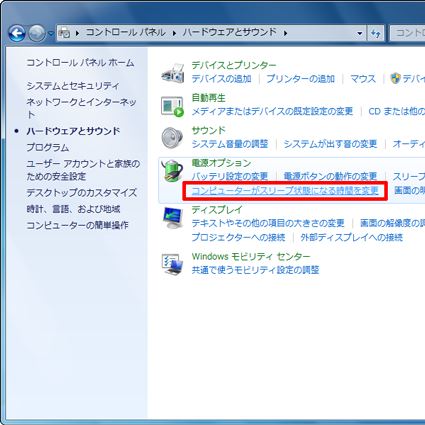Image resolution: width=425 pixels, height=425 pixels.
Task: Click プリンターの追加 link
Action: 301,79
